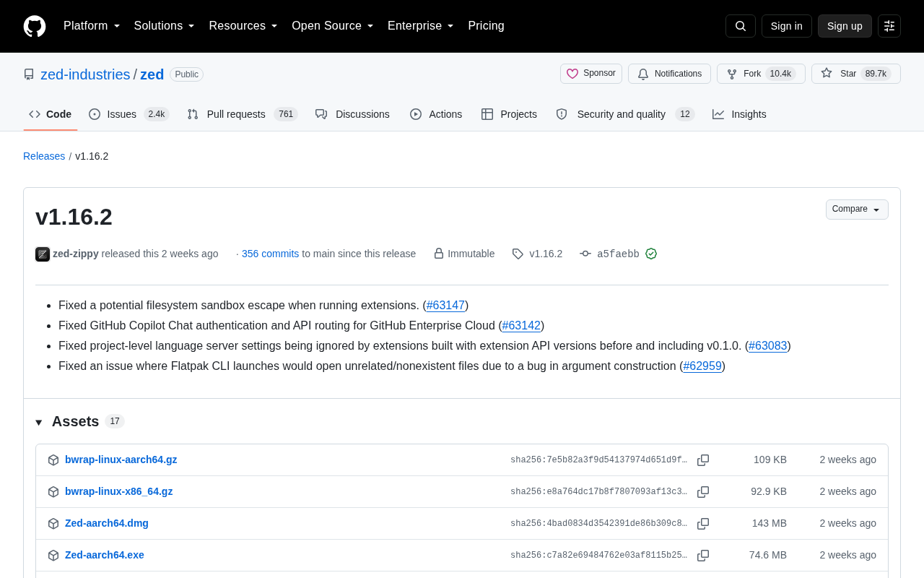Open the zed repository name link
The height and width of the screenshot is (578, 924).
click(x=152, y=74)
